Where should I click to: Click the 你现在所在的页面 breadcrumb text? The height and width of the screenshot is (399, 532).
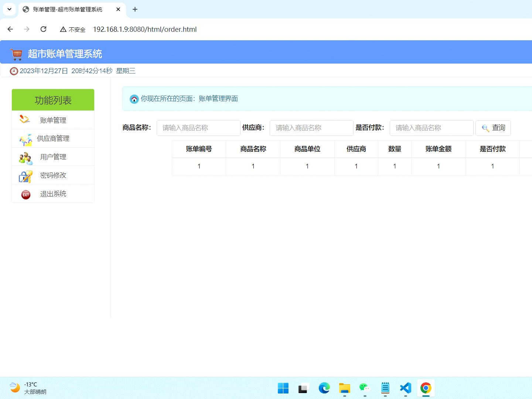click(x=189, y=99)
